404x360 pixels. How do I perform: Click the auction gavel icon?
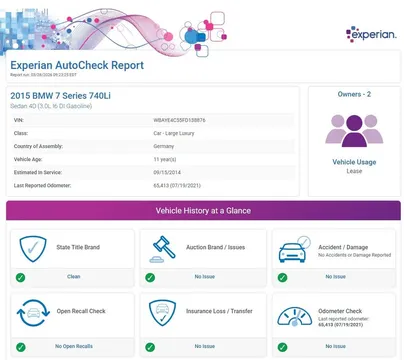162,249
